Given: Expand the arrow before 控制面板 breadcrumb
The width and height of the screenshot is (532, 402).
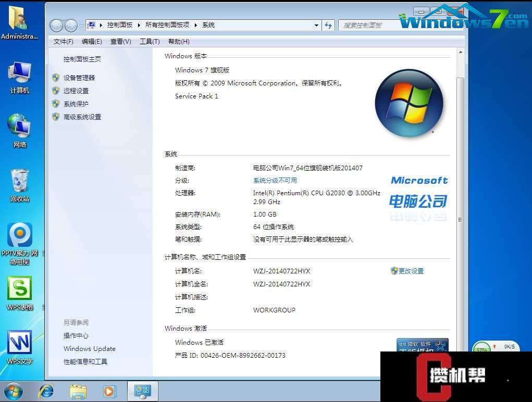Looking at the screenshot, I should 101,25.
